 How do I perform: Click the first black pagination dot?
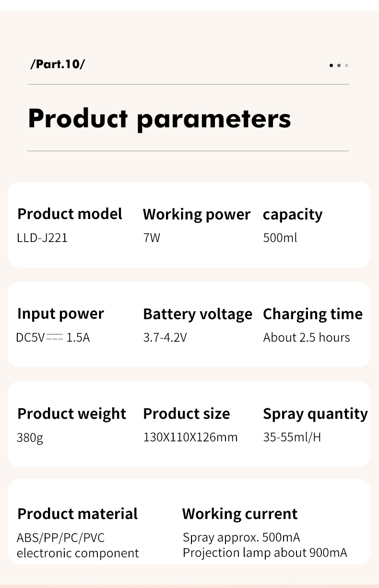(331, 65)
